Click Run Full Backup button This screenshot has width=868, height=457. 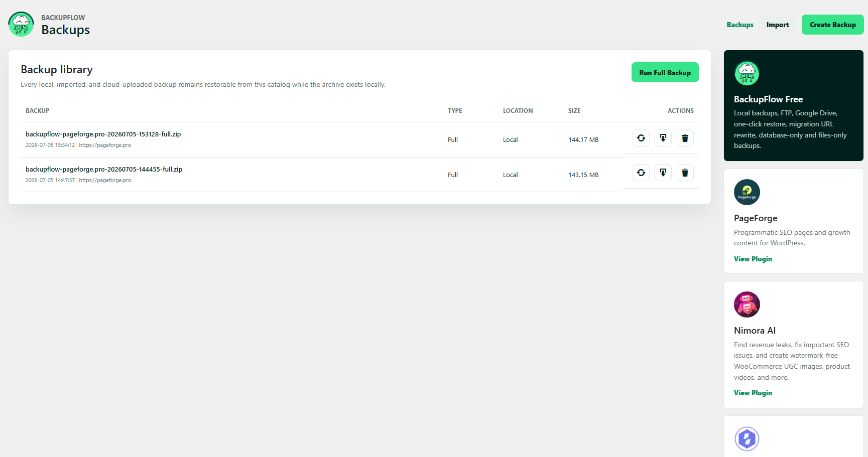[665, 72]
